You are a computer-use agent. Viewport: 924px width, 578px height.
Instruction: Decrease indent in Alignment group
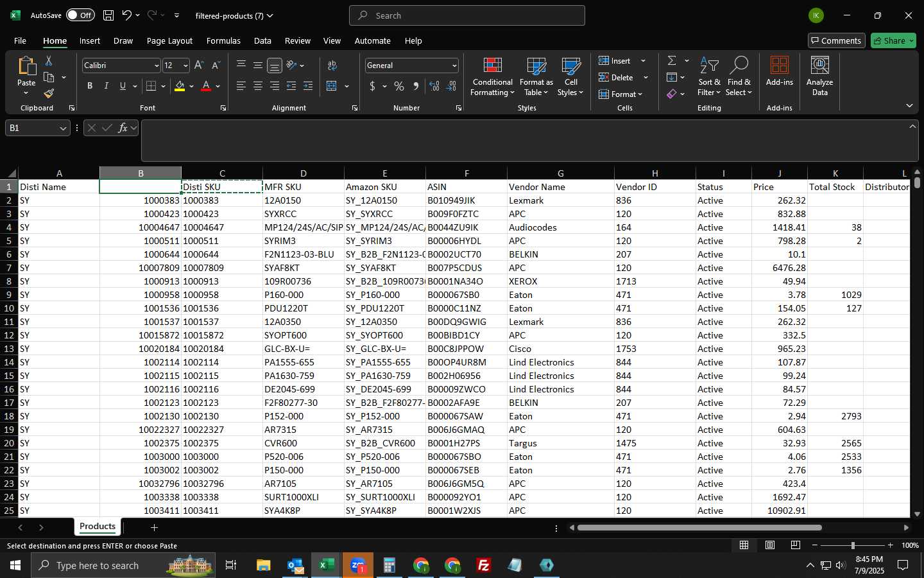tap(291, 86)
